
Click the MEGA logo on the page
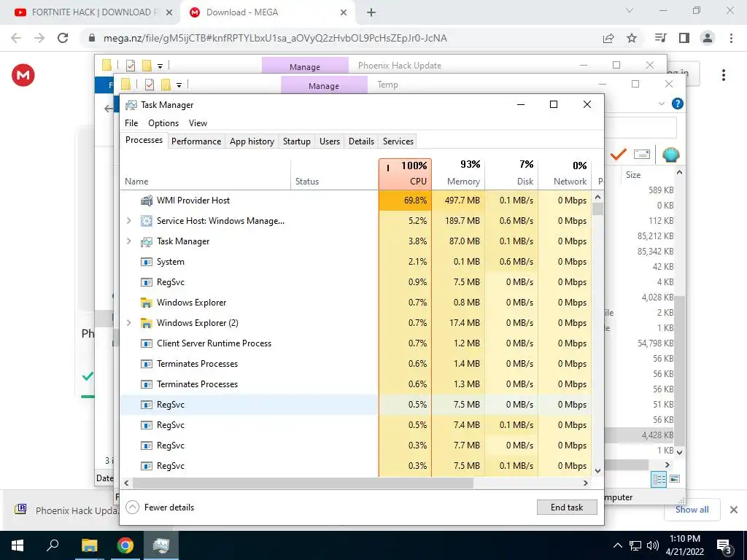(x=23, y=75)
